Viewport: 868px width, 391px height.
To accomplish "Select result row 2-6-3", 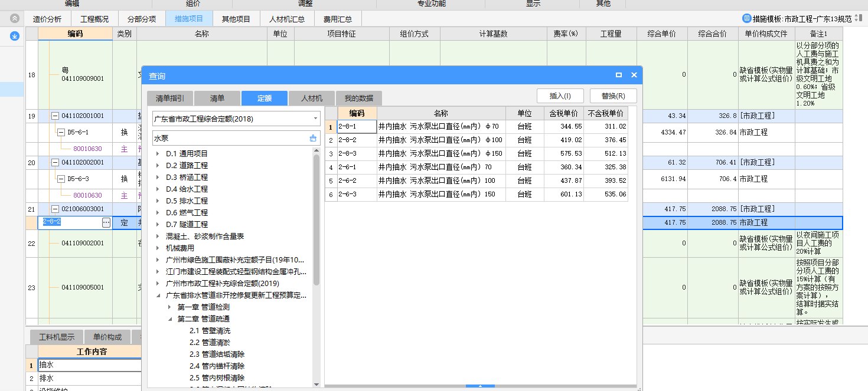I will [477, 194].
